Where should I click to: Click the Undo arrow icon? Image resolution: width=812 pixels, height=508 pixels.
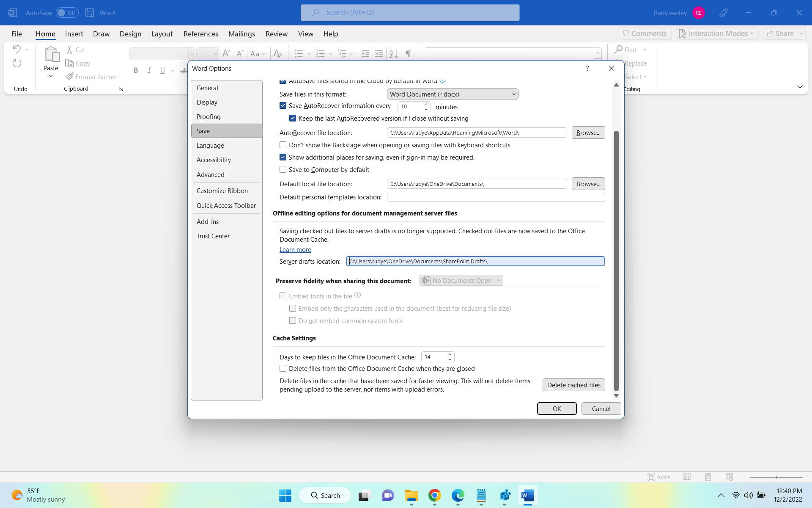pos(16,49)
